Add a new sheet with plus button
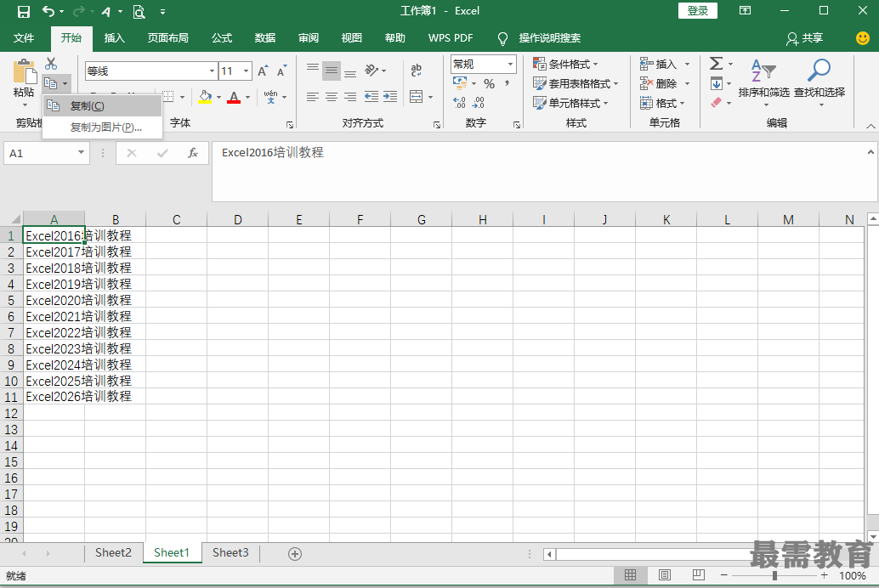Image resolution: width=879 pixels, height=588 pixels. click(x=295, y=554)
